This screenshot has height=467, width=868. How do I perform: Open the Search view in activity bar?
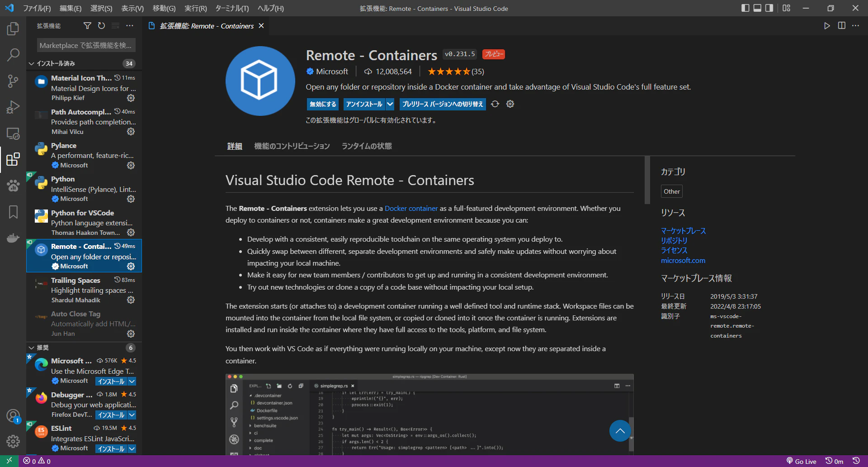tap(13, 55)
